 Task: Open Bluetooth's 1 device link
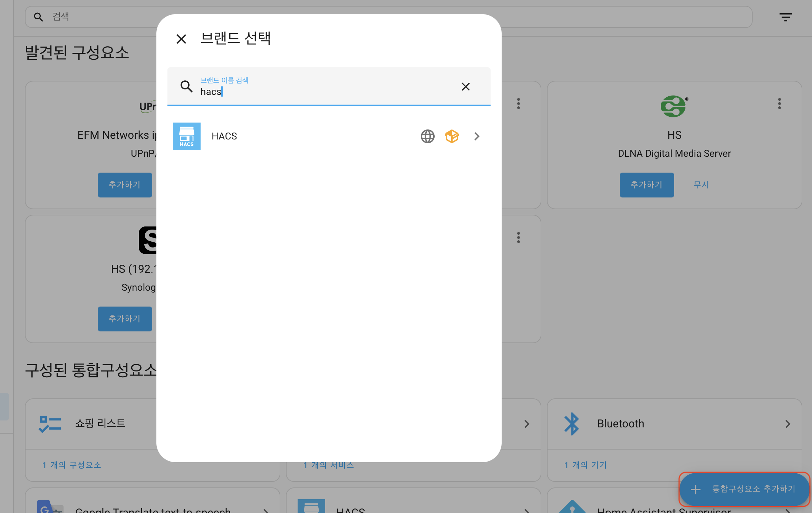pyautogui.click(x=585, y=465)
